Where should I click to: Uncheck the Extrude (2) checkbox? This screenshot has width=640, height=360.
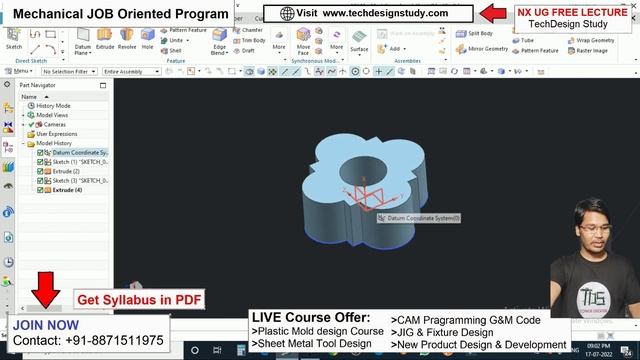click(40, 171)
